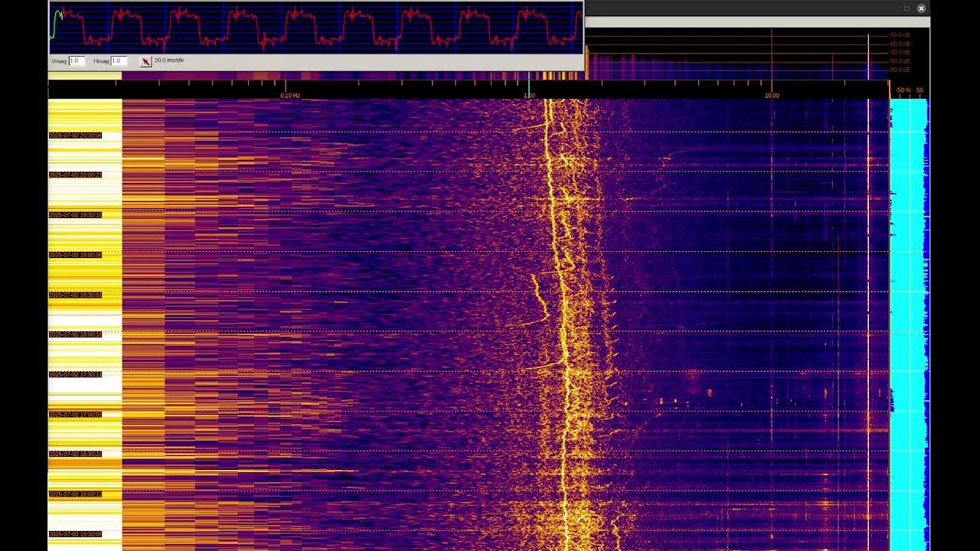Click the 2025-07-02 18:00 timestamp marker
Viewport: 980px width, 551px height.
point(75,334)
